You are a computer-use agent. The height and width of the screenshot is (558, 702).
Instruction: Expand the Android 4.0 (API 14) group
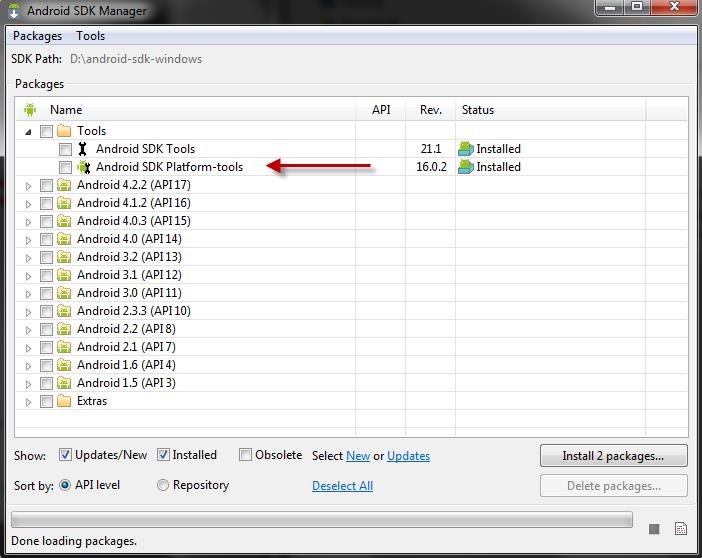pyautogui.click(x=28, y=240)
